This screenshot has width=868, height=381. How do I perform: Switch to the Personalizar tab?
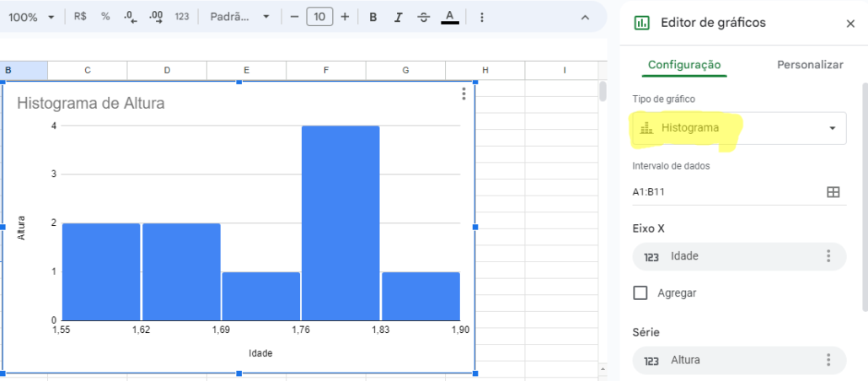point(809,65)
